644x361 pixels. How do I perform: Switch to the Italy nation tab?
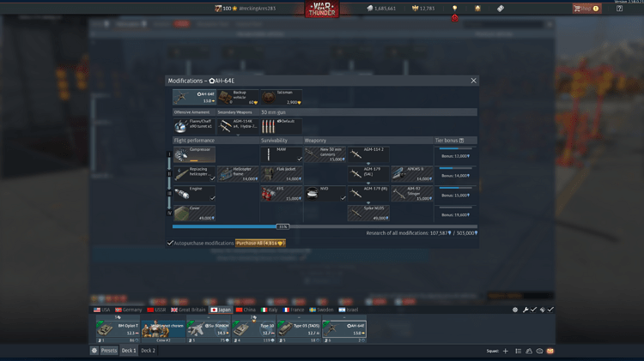(x=270, y=310)
